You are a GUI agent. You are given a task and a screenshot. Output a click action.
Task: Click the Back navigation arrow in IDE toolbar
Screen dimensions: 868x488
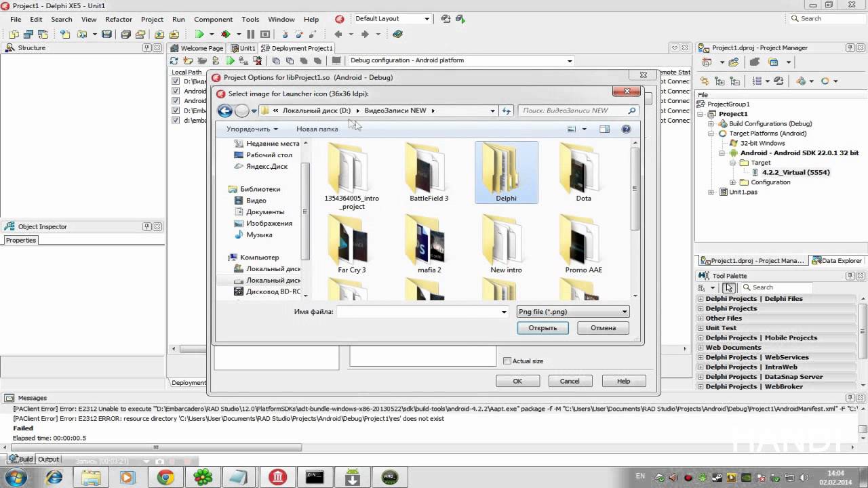338,34
